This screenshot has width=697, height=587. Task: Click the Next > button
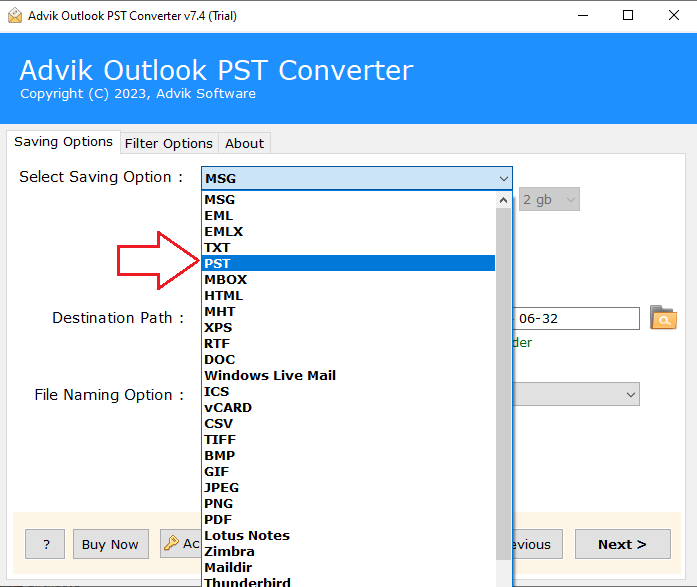[x=622, y=544]
